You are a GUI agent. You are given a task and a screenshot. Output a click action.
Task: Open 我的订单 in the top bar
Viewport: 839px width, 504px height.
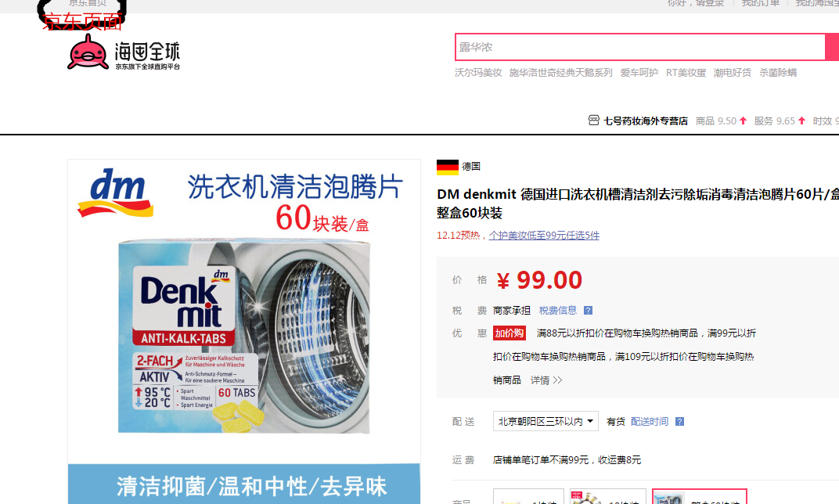point(761,3)
